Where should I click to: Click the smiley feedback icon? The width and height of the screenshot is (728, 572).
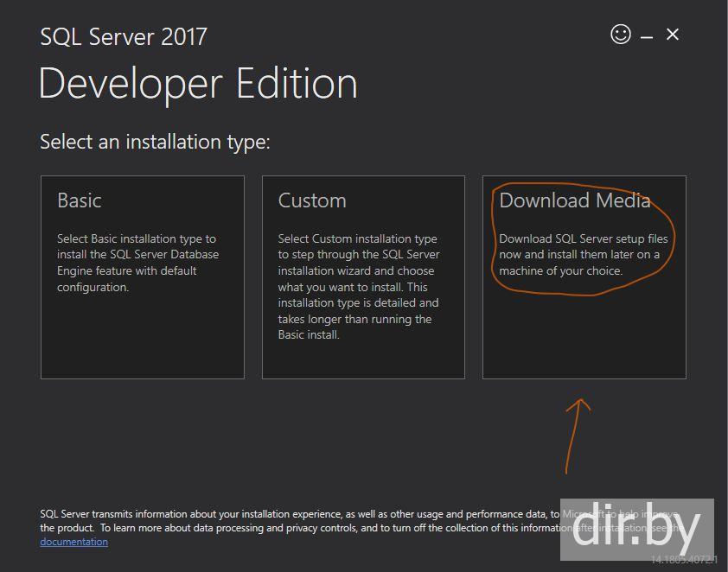[620, 35]
